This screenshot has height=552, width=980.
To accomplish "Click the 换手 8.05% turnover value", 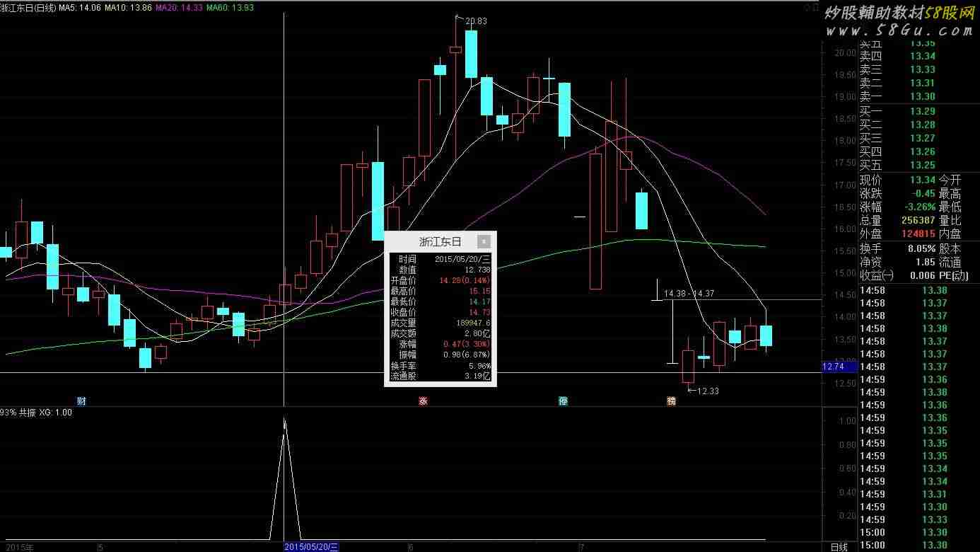I will [922, 248].
